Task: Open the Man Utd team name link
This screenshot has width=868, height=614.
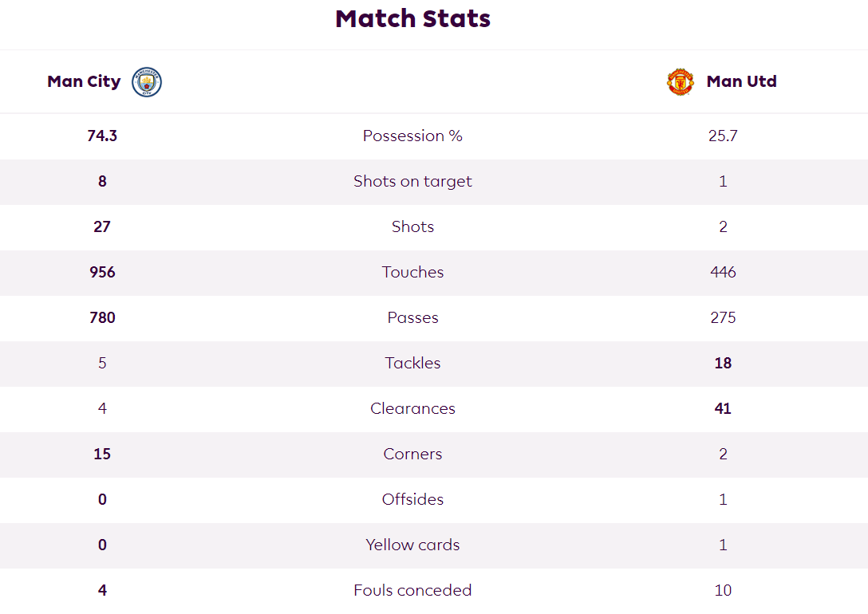Action: 742,81
